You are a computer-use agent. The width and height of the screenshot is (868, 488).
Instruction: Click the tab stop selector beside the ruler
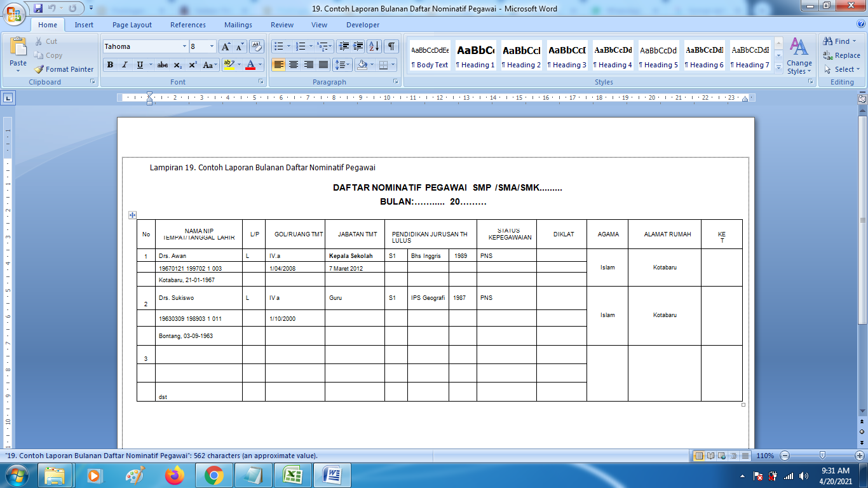(8, 98)
